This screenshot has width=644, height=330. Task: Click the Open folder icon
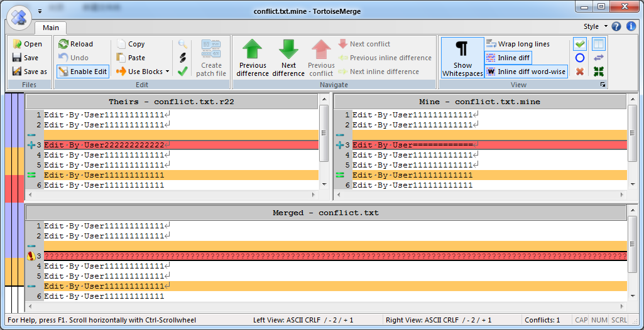[x=17, y=44]
